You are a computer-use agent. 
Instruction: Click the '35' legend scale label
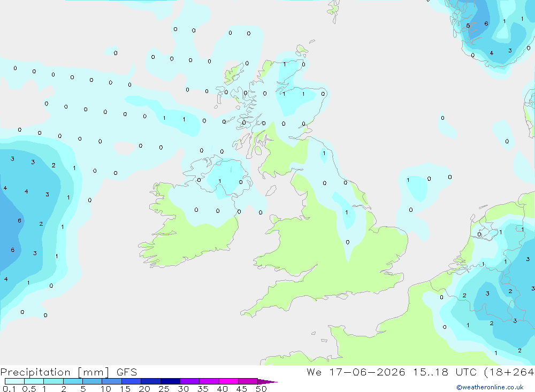click(x=203, y=389)
